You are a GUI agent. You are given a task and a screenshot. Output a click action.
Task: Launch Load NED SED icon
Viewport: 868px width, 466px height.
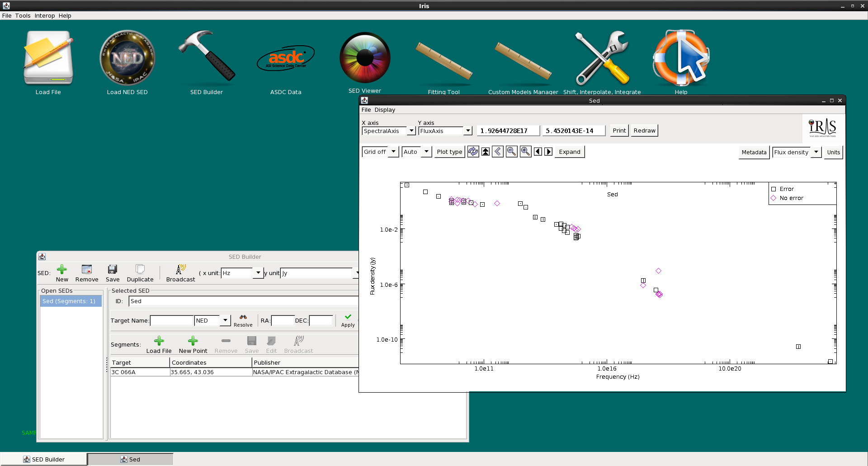(x=127, y=58)
